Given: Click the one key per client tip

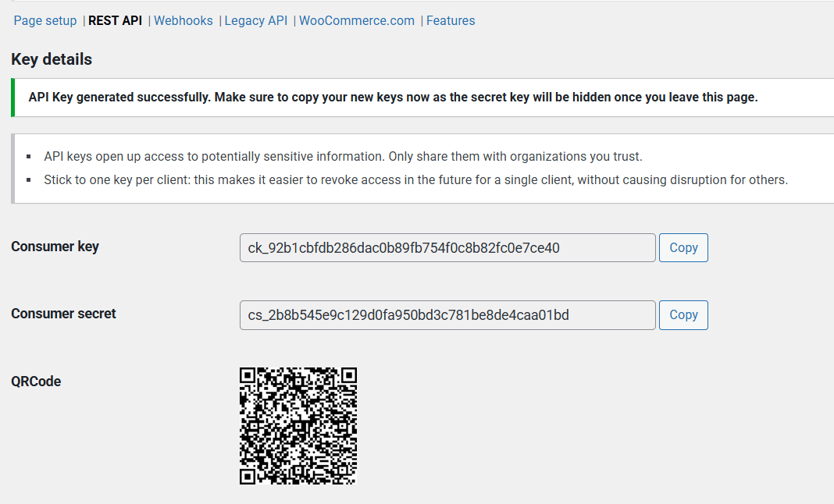Looking at the screenshot, I should coord(416,179).
